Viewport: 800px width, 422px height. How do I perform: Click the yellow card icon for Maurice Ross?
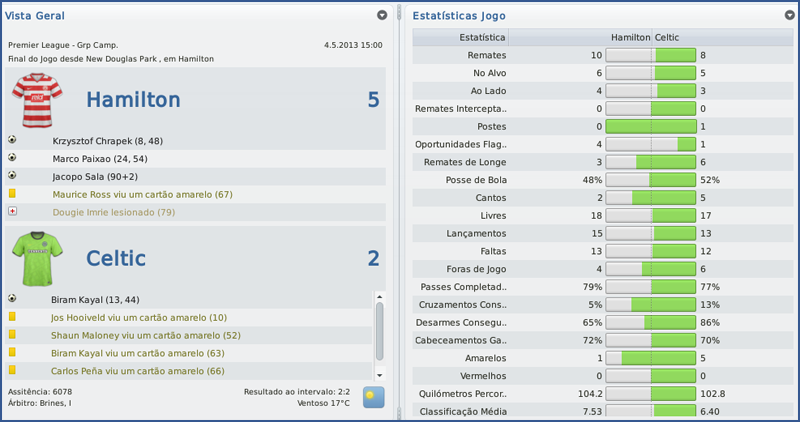[x=12, y=194]
